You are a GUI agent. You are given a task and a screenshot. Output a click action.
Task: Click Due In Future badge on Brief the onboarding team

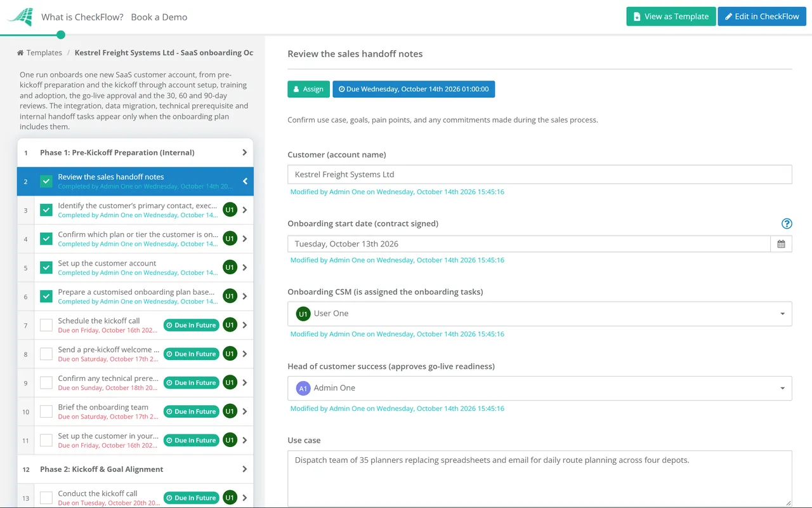(x=191, y=411)
